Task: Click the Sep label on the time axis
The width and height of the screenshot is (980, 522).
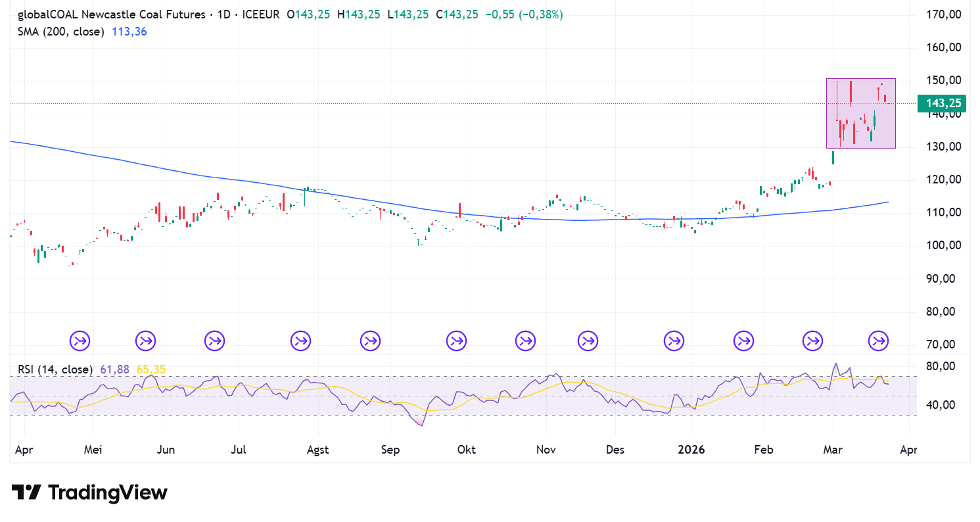Action: point(390,450)
